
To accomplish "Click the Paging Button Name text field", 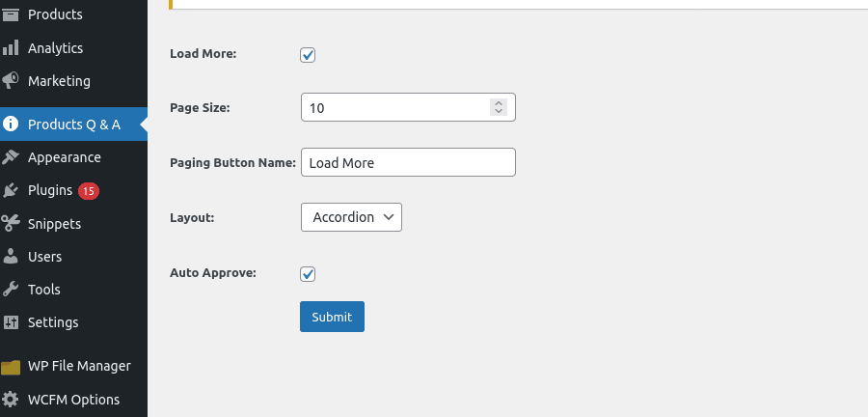I will pos(408,162).
